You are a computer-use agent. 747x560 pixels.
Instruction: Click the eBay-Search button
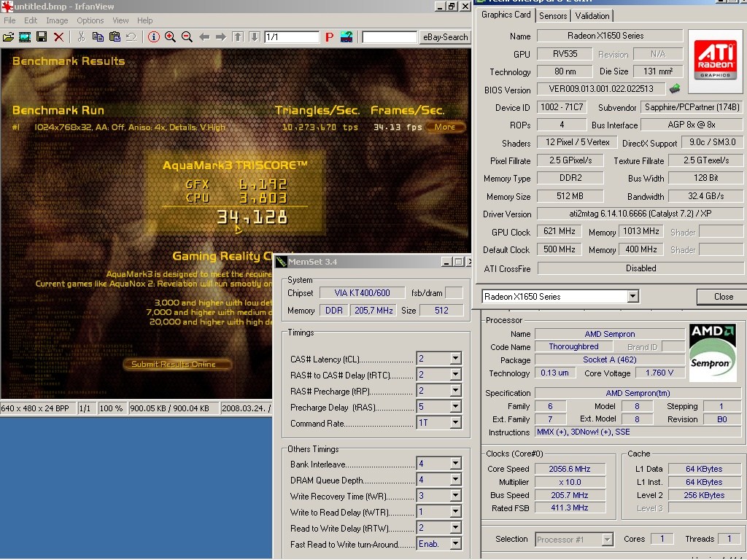pos(446,37)
